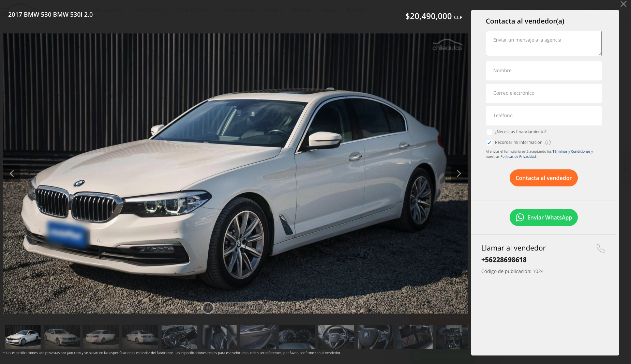Open the Términos y Condiciones link
The image size is (631, 364).
(x=571, y=151)
